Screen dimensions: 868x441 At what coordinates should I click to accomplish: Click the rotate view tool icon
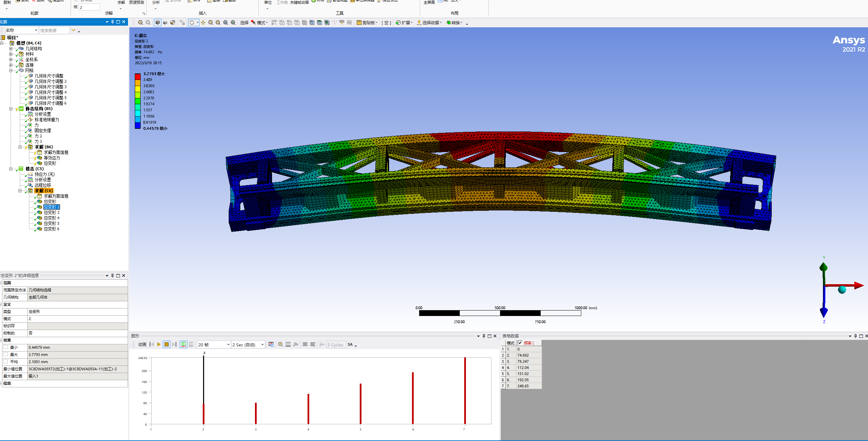tap(192, 23)
